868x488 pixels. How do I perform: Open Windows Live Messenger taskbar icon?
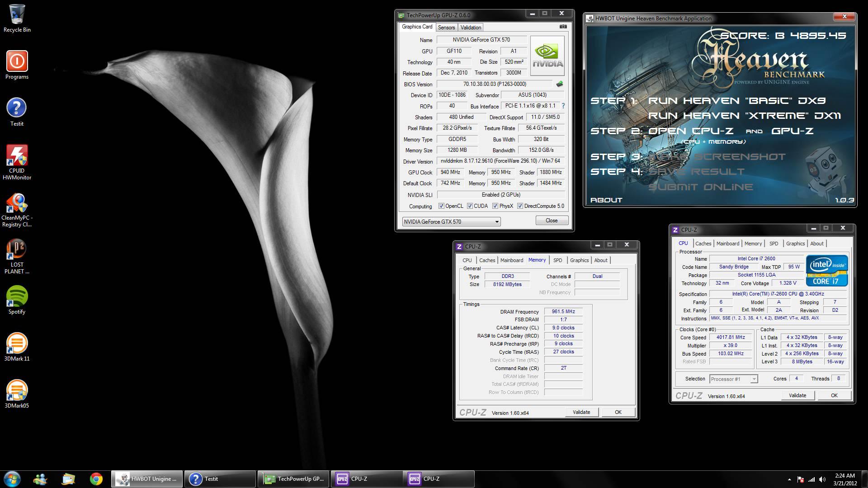40,479
